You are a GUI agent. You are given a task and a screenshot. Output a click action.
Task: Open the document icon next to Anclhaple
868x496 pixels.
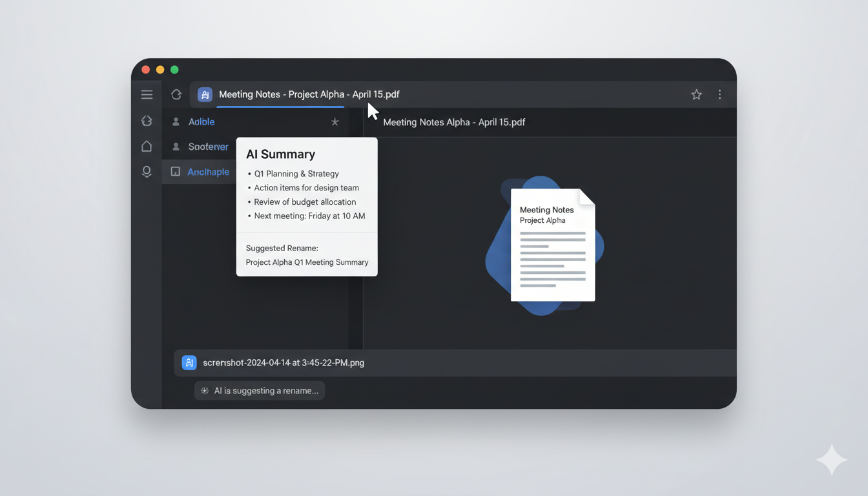(x=176, y=171)
